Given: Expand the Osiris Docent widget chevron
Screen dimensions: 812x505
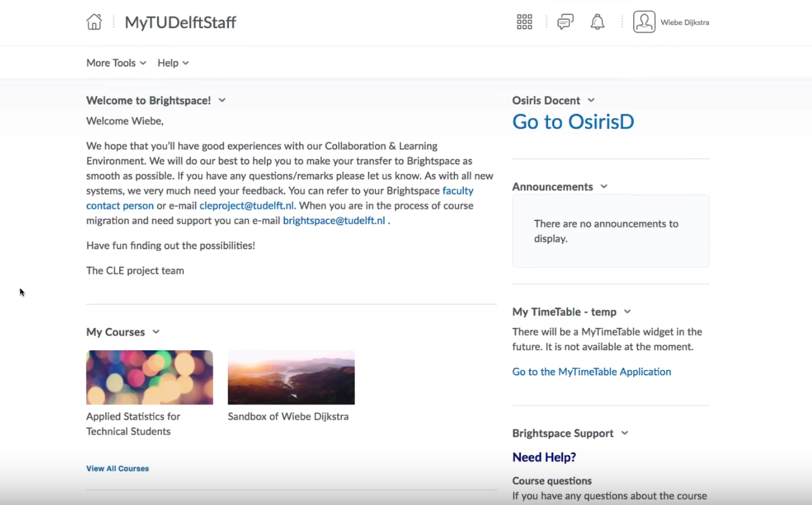Looking at the screenshot, I should pyautogui.click(x=591, y=101).
